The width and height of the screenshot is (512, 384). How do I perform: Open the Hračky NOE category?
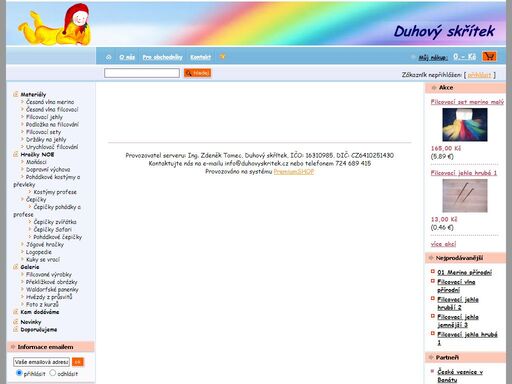click(x=37, y=154)
